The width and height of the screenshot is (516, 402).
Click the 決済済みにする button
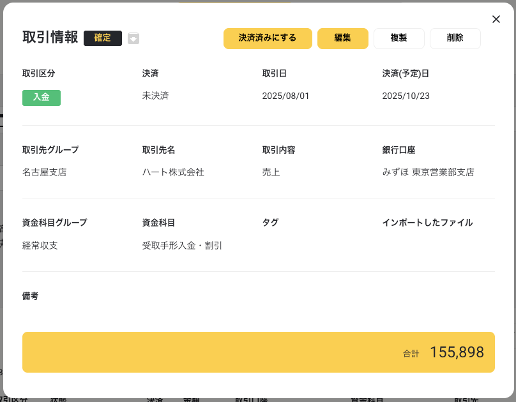point(268,38)
